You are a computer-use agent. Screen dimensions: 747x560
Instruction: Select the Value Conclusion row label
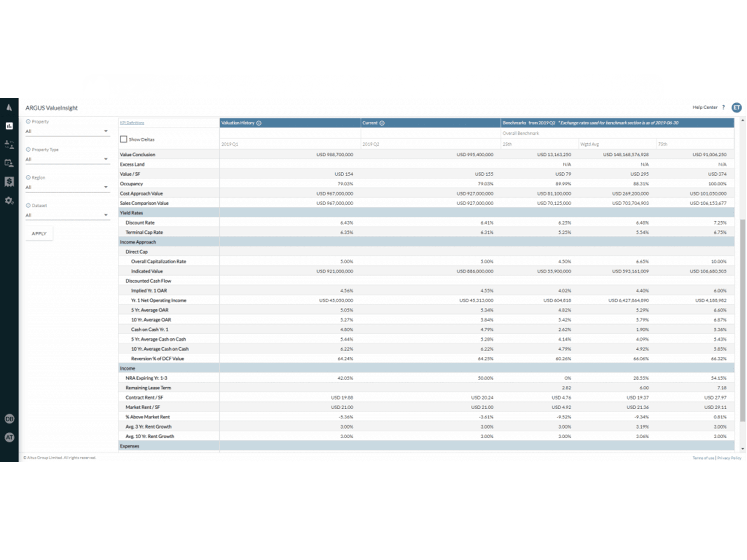coord(137,155)
